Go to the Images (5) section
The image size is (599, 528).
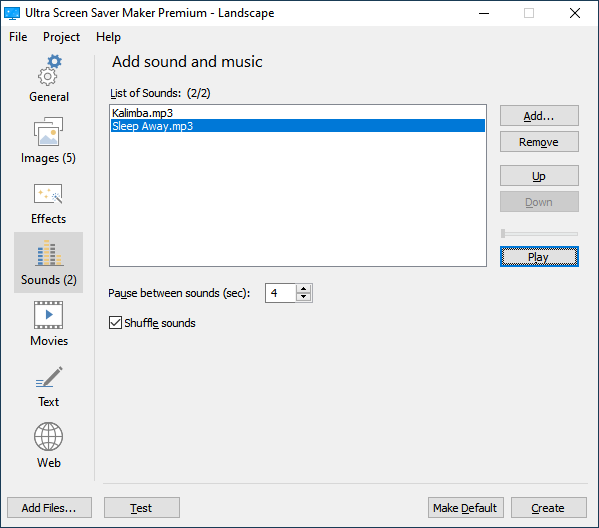tap(49, 140)
